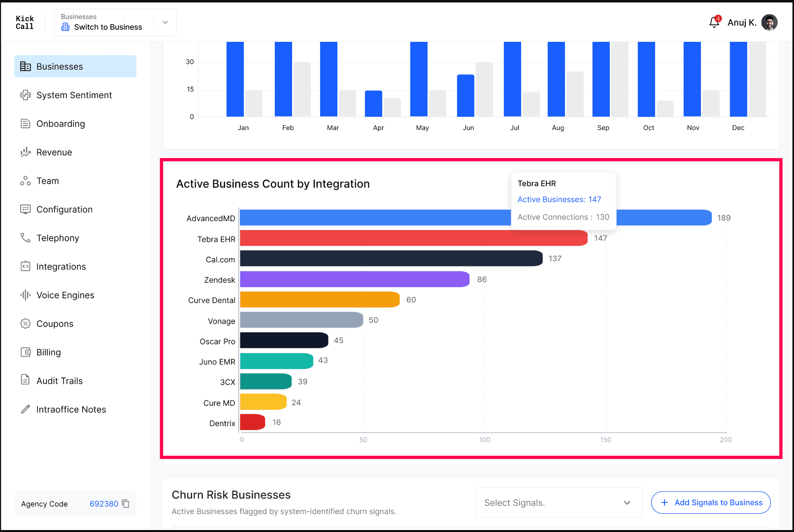
Task: Click Add Signals to Business button
Action: coord(711,502)
